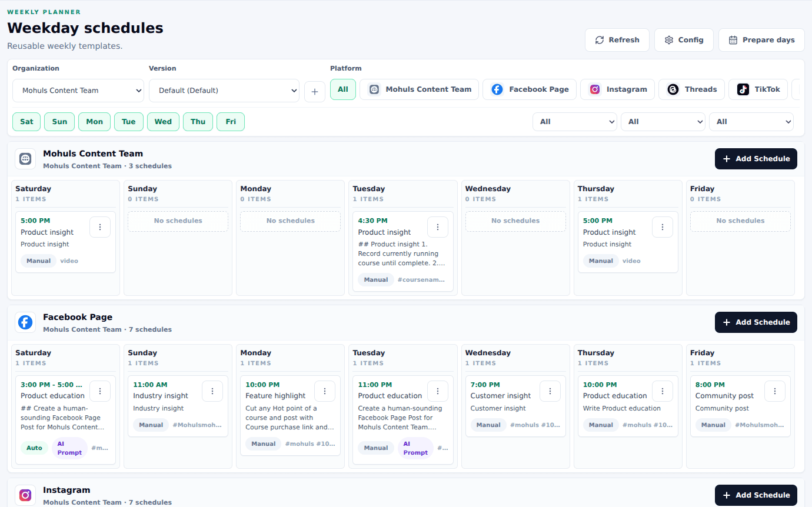Open options menu on Thursday 10:00 PM Product education card
Viewport: 812px width, 507px height.
(663, 391)
